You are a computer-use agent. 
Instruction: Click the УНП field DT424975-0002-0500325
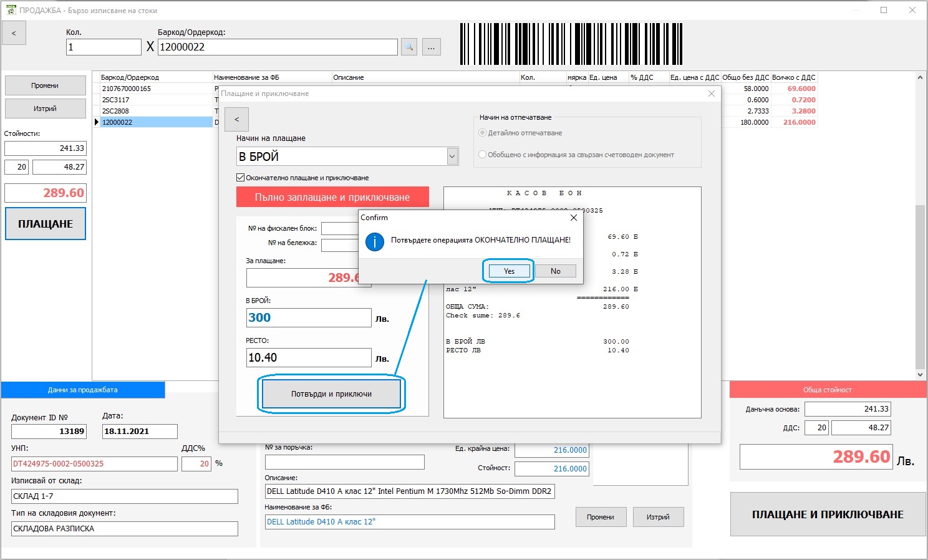[x=94, y=464]
